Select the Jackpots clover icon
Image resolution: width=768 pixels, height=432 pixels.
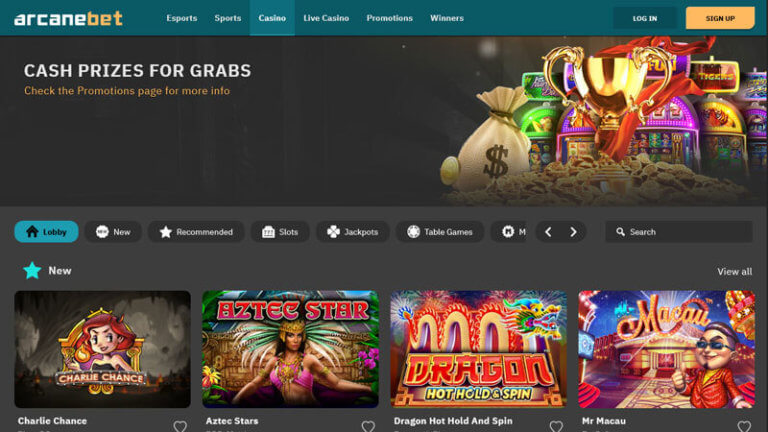click(333, 232)
